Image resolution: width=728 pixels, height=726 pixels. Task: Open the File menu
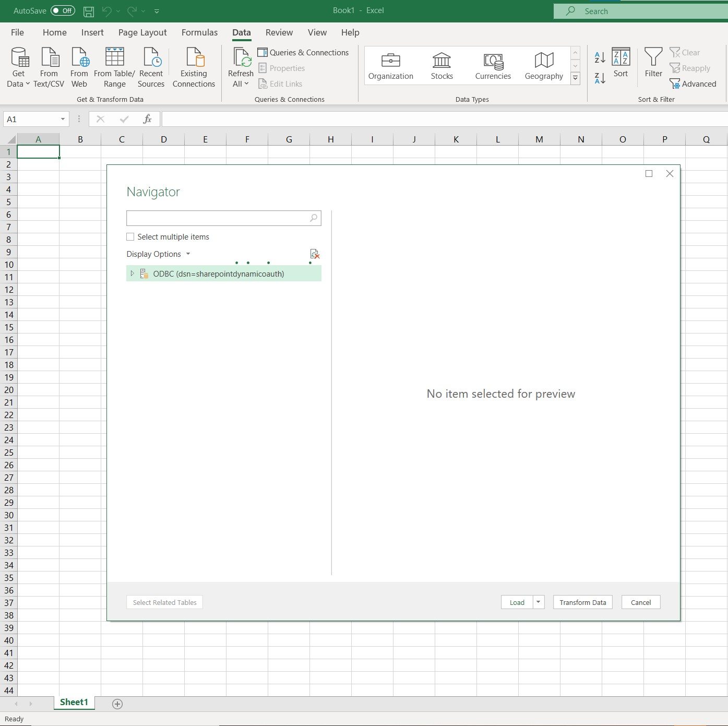pyautogui.click(x=17, y=32)
